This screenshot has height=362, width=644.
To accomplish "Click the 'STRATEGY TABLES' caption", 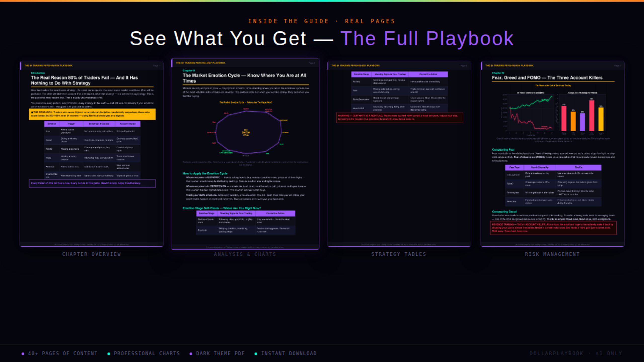I will (x=399, y=254).
